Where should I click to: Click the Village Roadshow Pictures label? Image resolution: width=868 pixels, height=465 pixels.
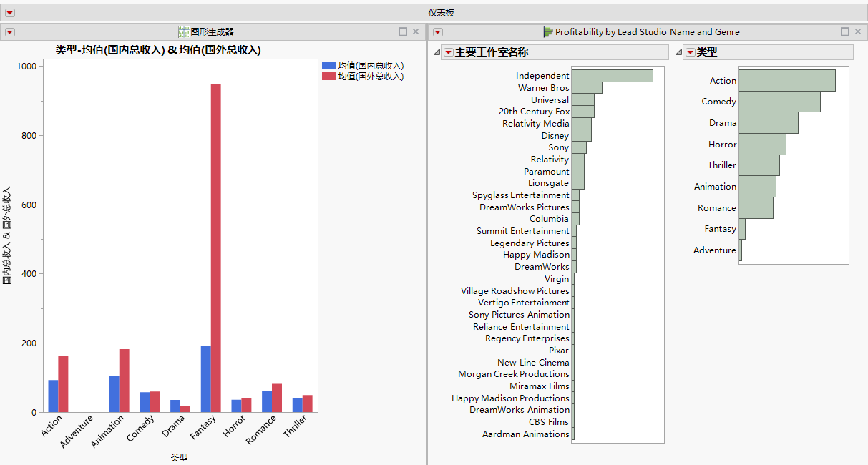pyautogui.click(x=515, y=291)
